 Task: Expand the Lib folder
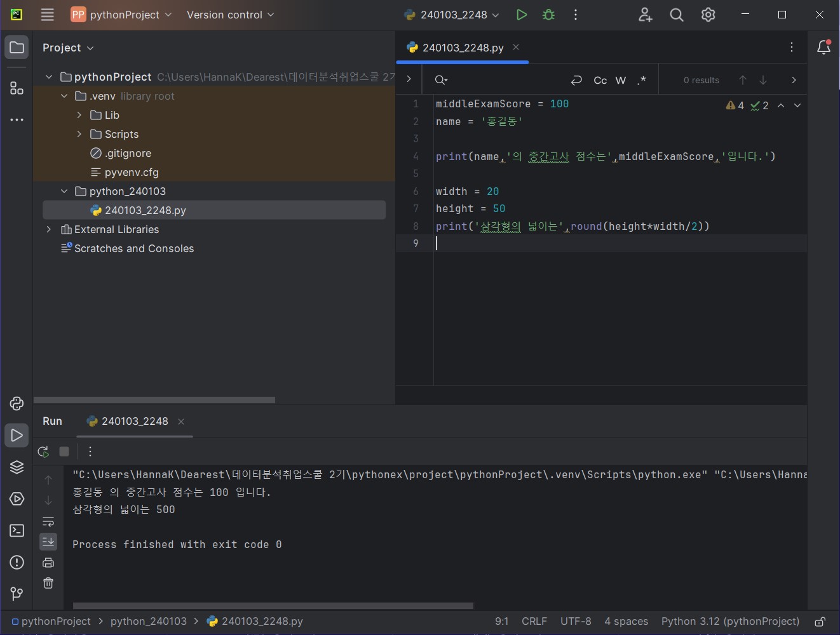tap(79, 115)
